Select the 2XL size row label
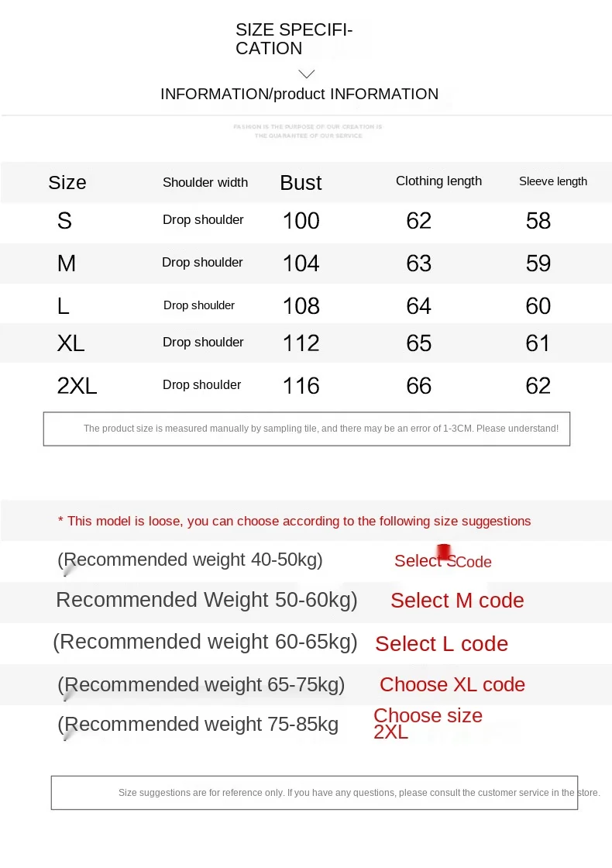The image size is (612, 868). click(x=77, y=386)
